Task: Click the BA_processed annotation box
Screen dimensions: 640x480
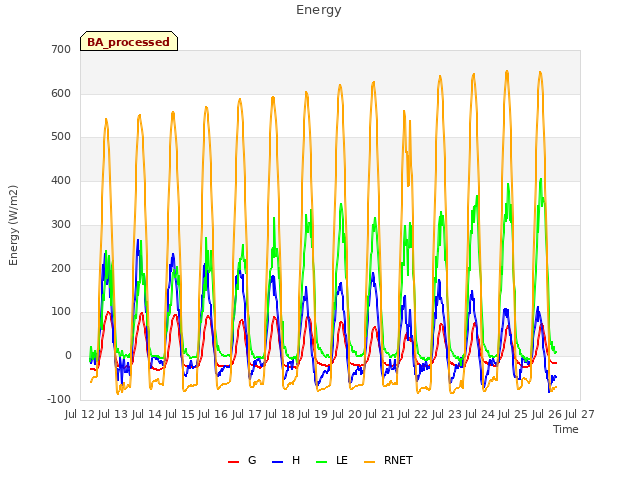Action: 129,41
